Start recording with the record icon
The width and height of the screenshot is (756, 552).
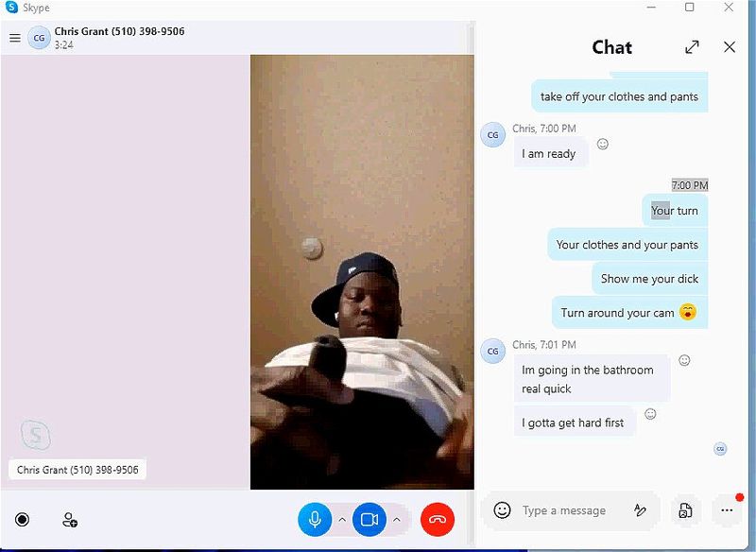pos(22,519)
